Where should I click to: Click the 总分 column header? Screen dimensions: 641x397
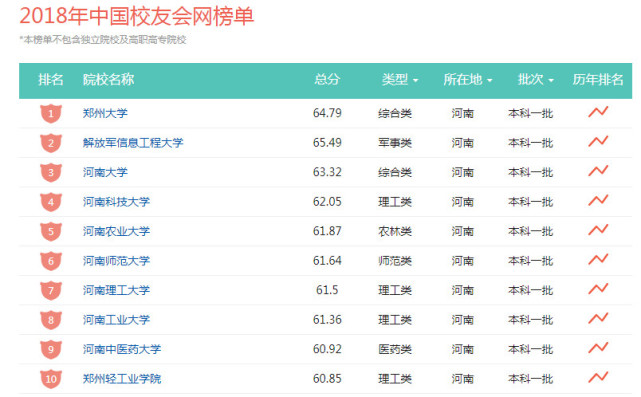click(327, 79)
